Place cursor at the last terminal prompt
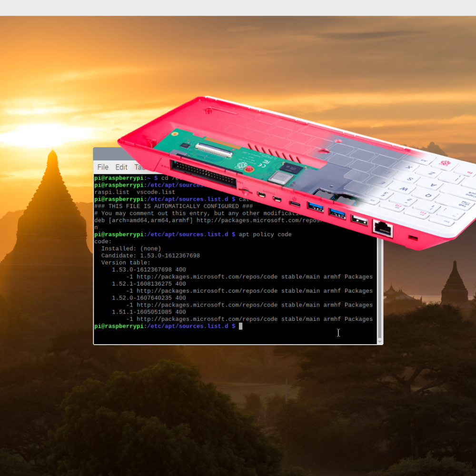Screen dimensions: 476x476 (x=241, y=326)
